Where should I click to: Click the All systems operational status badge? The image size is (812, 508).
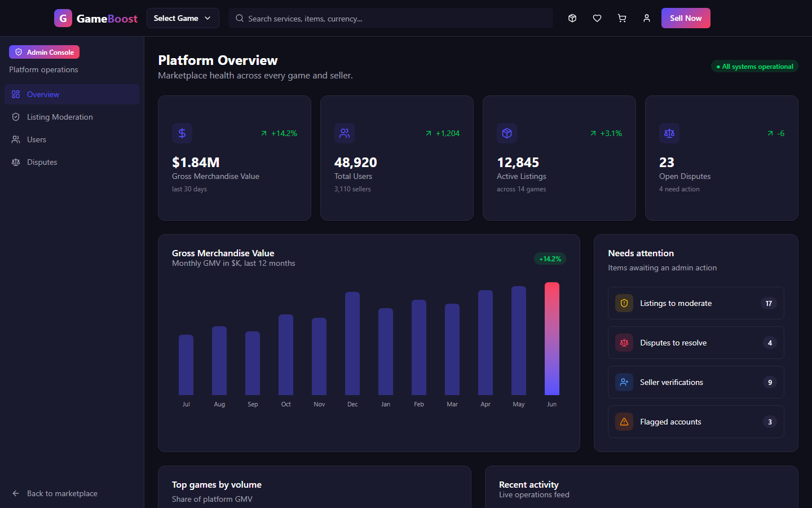[x=754, y=67]
